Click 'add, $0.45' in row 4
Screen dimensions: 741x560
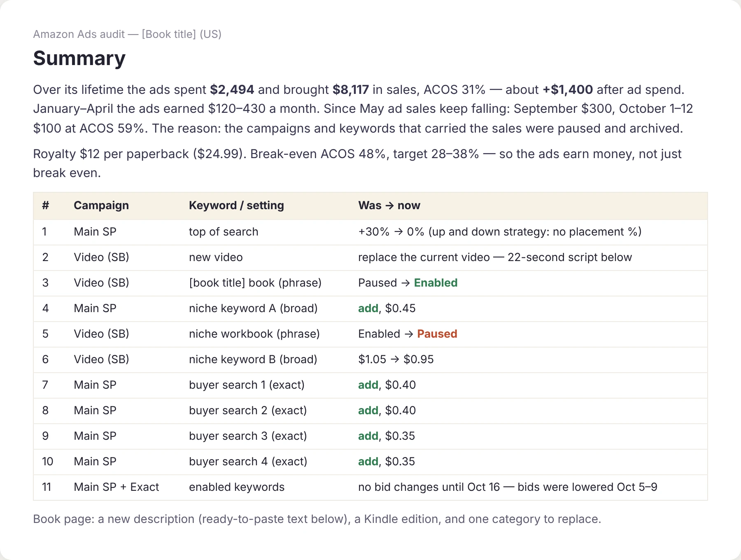387,308
